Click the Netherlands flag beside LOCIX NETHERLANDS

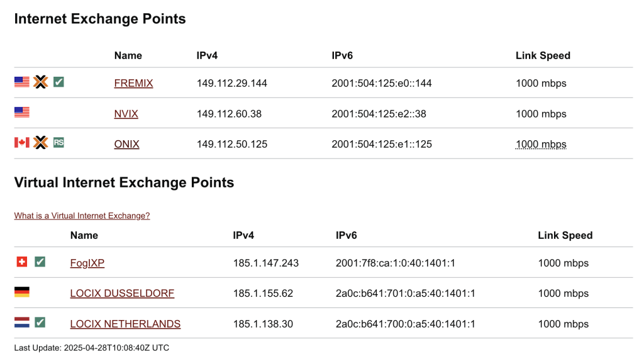coord(22,323)
